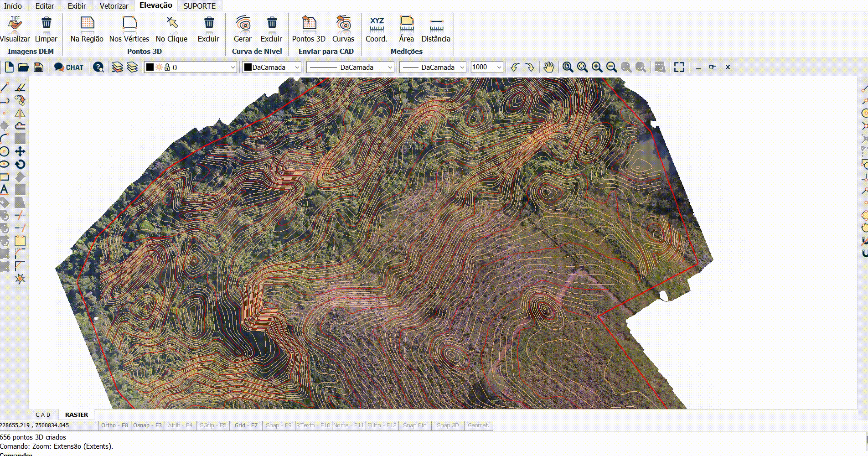This screenshot has width=868, height=456.
Task: Expand the DaCamada linetype dropdown
Action: point(350,67)
